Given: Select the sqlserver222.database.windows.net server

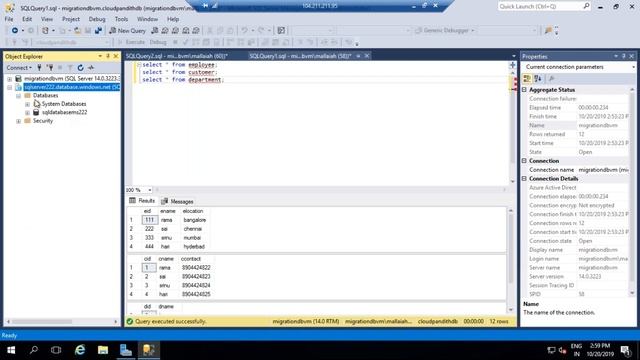Looking at the screenshot, I should click(72, 87).
